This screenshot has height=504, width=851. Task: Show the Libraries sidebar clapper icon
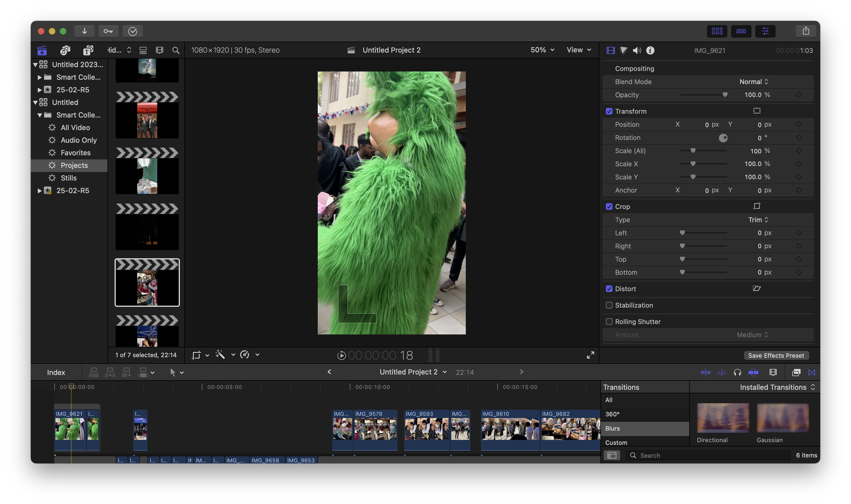tap(42, 50)
